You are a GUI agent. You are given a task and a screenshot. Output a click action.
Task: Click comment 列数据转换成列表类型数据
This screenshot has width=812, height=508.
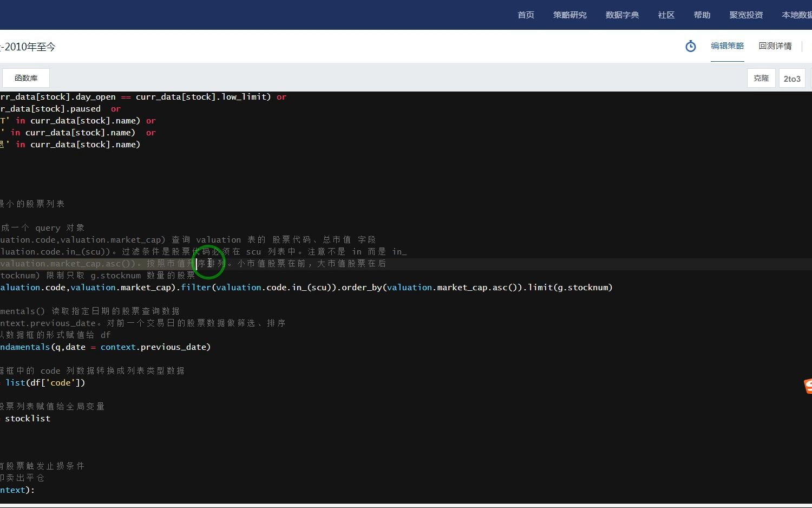[x=92, y=371]
